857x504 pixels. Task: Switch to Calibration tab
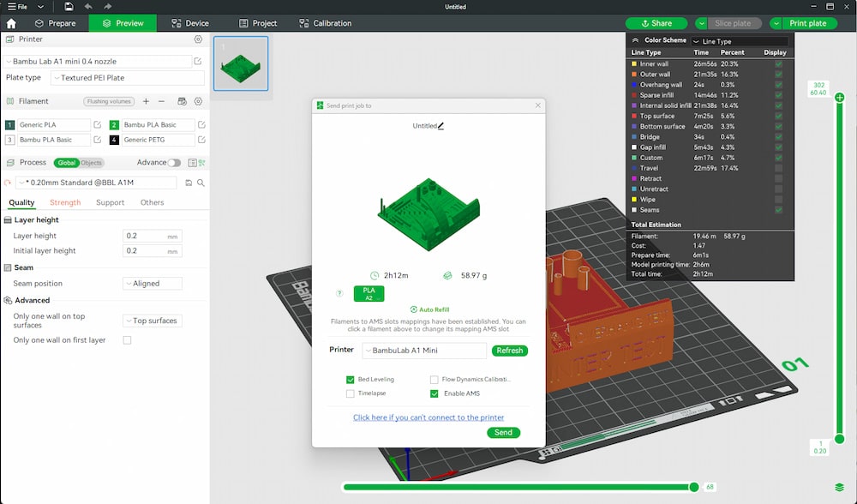[325, 23]
